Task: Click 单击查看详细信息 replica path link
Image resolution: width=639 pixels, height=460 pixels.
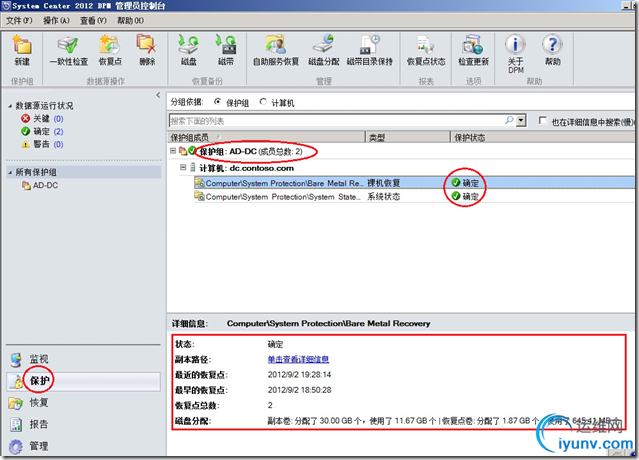Action: [298, 359]
